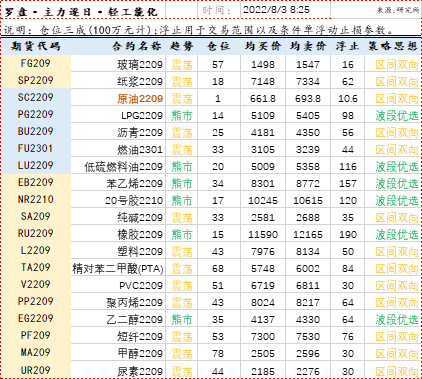Select the UR209 code cell

tap(36, 370)
